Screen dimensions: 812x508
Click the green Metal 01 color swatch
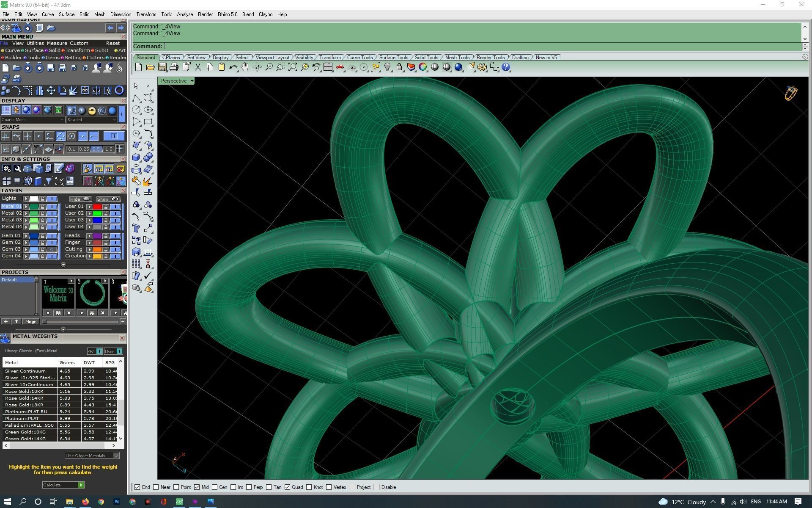33,207
